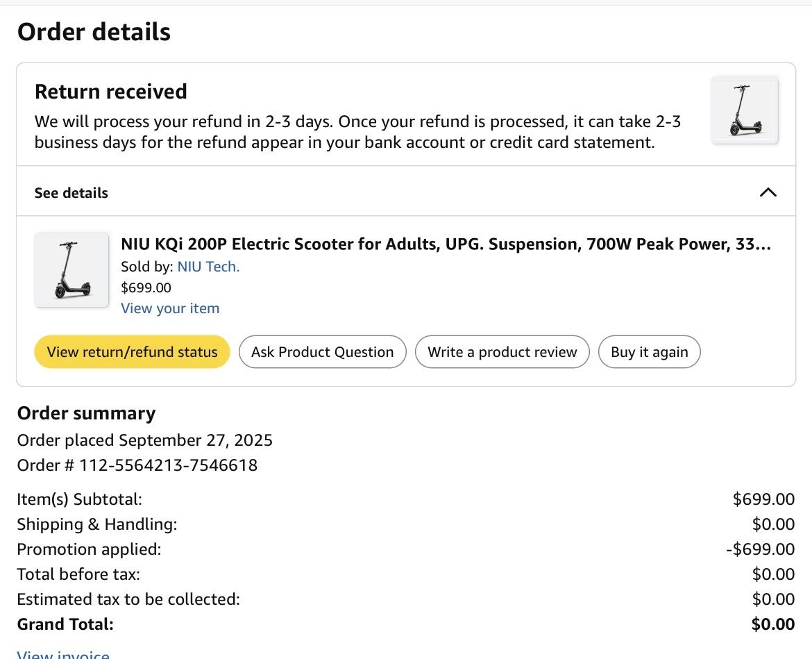This screenshot has width=812, height=659.
Task: Click the Return received status heading
Action: [x=111, y=92]
